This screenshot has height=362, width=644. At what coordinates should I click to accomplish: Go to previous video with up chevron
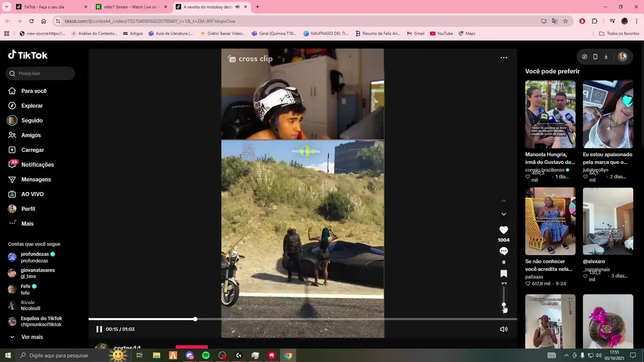(x=504, y=201)
